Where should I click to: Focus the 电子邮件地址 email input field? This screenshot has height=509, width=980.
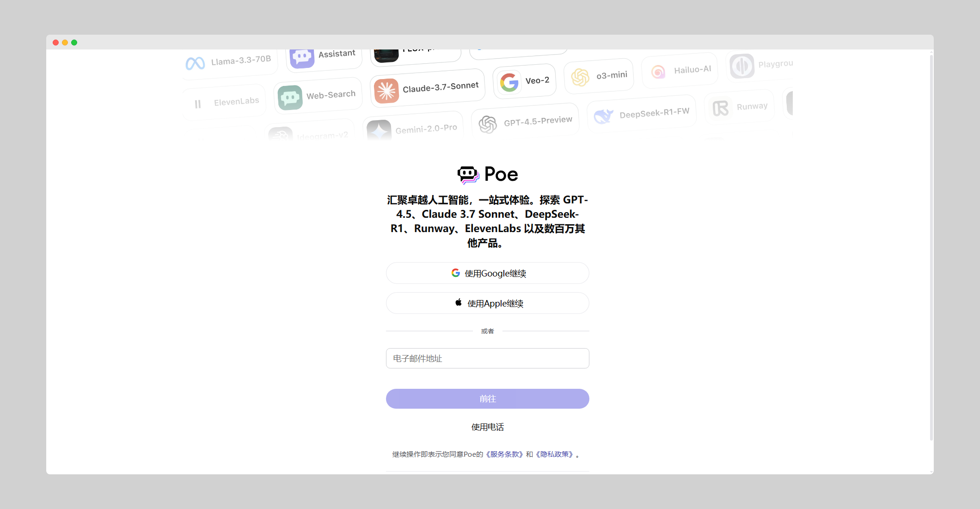coord(488,358)
